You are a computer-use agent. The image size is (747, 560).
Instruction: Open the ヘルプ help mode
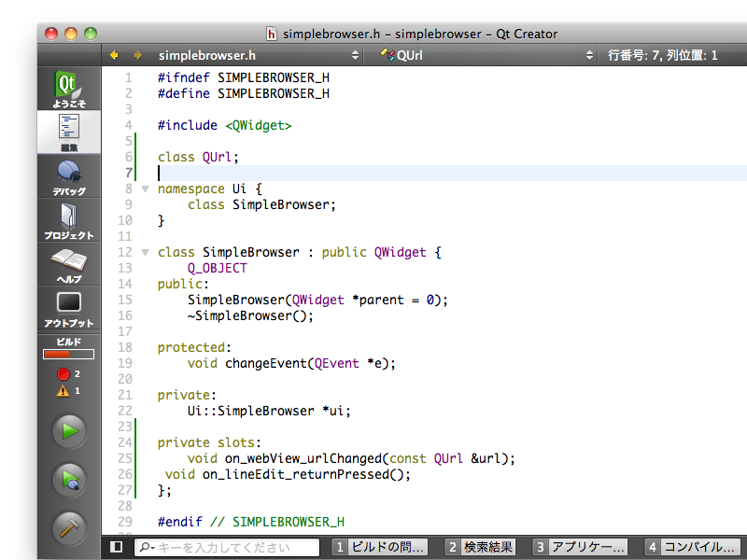69,265
